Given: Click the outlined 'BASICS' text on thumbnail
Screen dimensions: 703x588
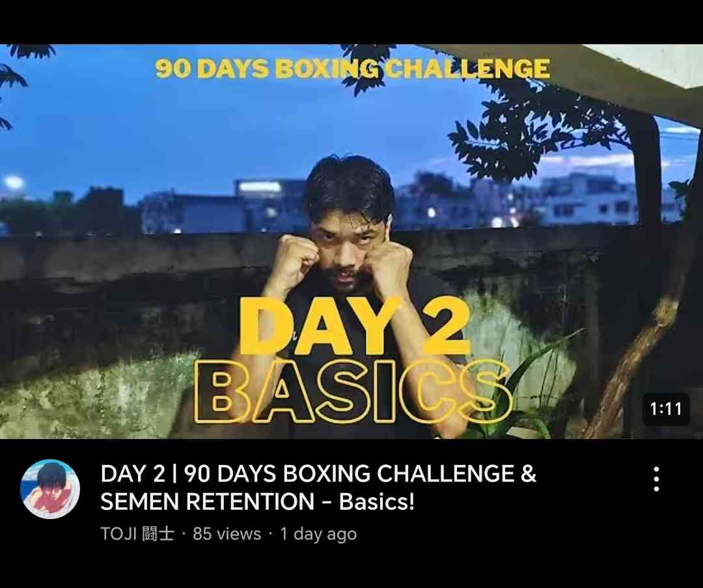Looking at the screenshot, I should [353, 391].
